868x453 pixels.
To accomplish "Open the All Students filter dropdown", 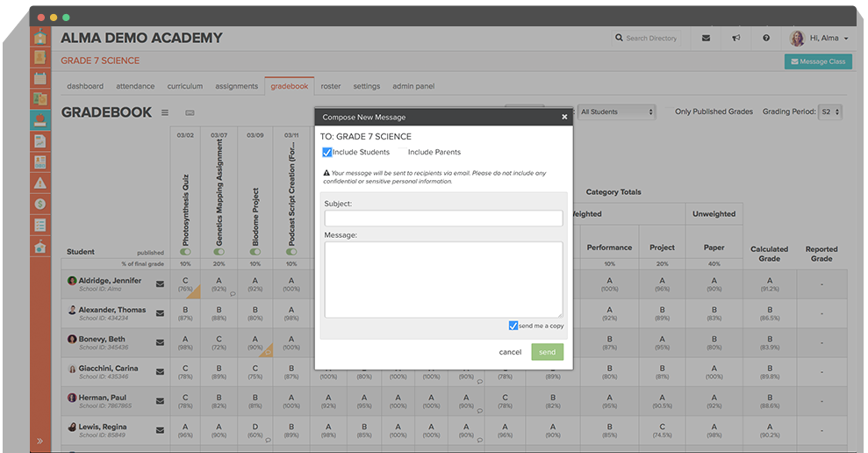I will pos(617,112).
